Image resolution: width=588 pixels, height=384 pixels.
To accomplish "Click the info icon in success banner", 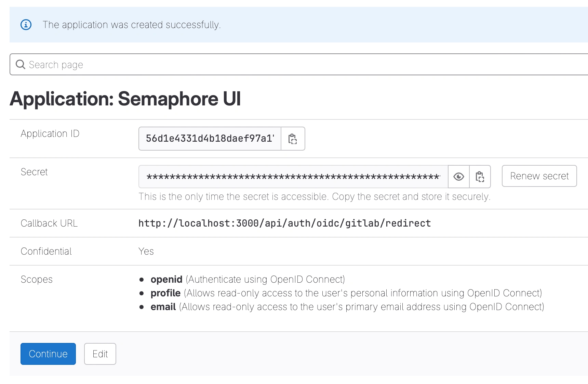I will [x=26, y=25].
